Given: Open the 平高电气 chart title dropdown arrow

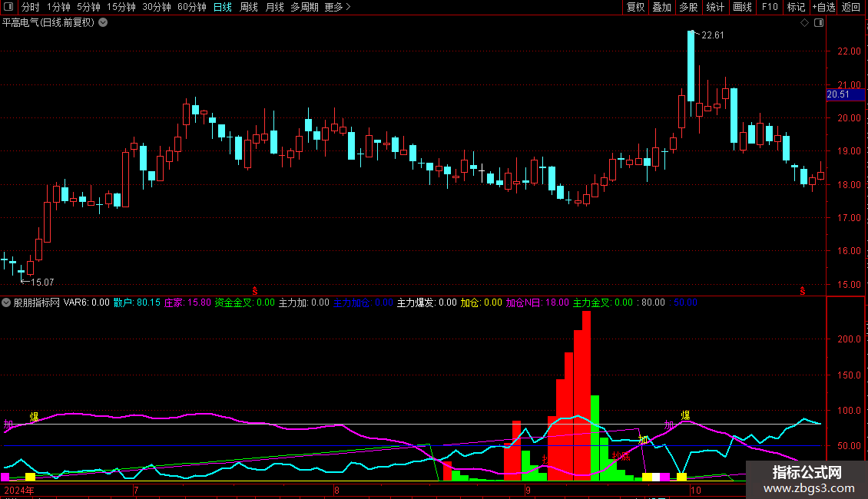Looking at the screenshot, I should [x=103, y=23].
